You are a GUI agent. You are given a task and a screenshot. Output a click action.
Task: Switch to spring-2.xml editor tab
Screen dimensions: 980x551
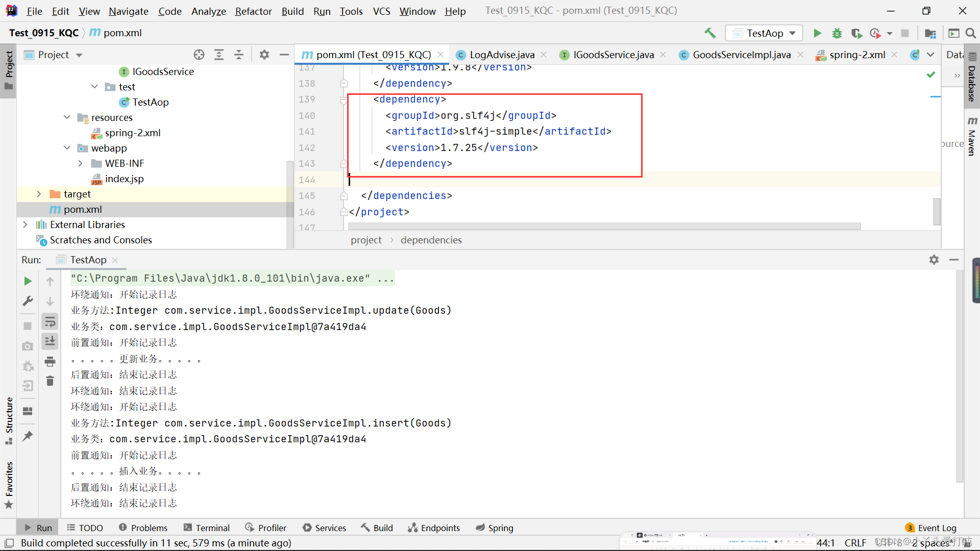857,55
